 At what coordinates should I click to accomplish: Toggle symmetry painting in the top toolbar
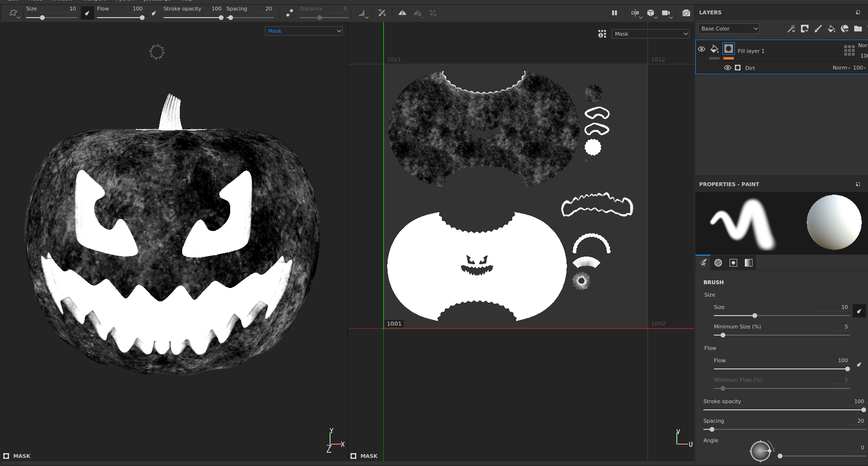(x=402, y=13)
